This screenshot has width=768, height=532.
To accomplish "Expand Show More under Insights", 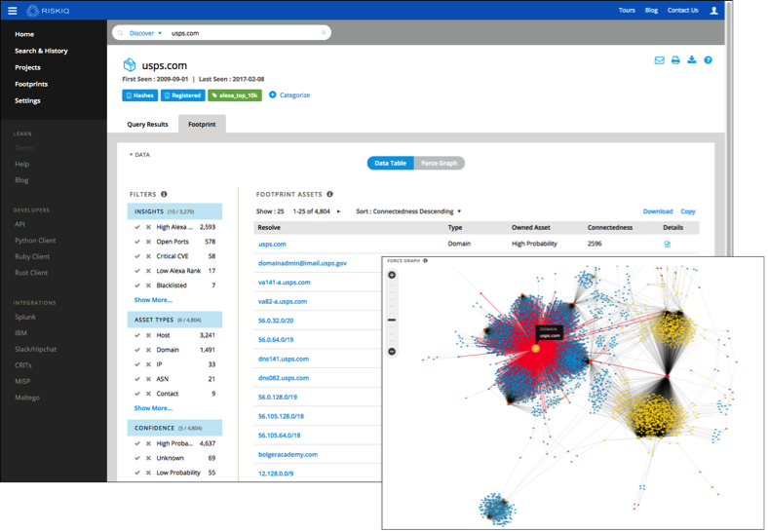I will point(153,300).
